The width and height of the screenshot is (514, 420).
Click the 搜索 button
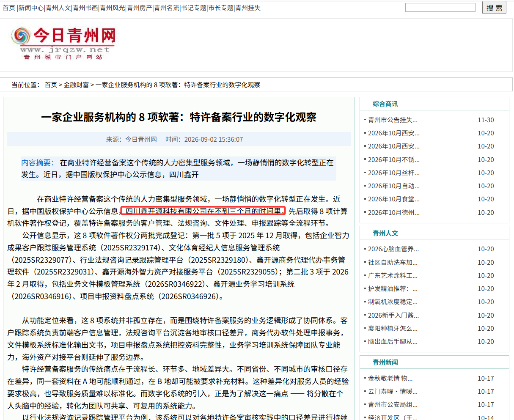coord(494,8)
